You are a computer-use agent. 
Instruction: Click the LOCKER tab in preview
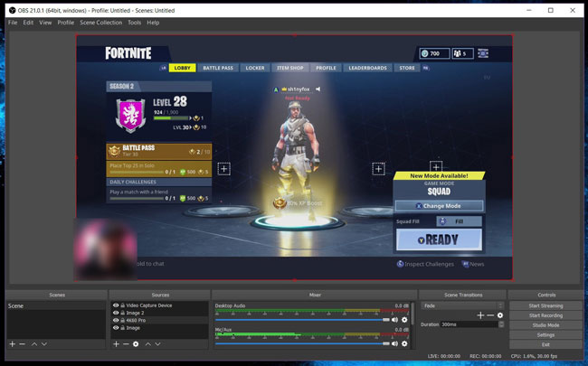click(255, 68)
